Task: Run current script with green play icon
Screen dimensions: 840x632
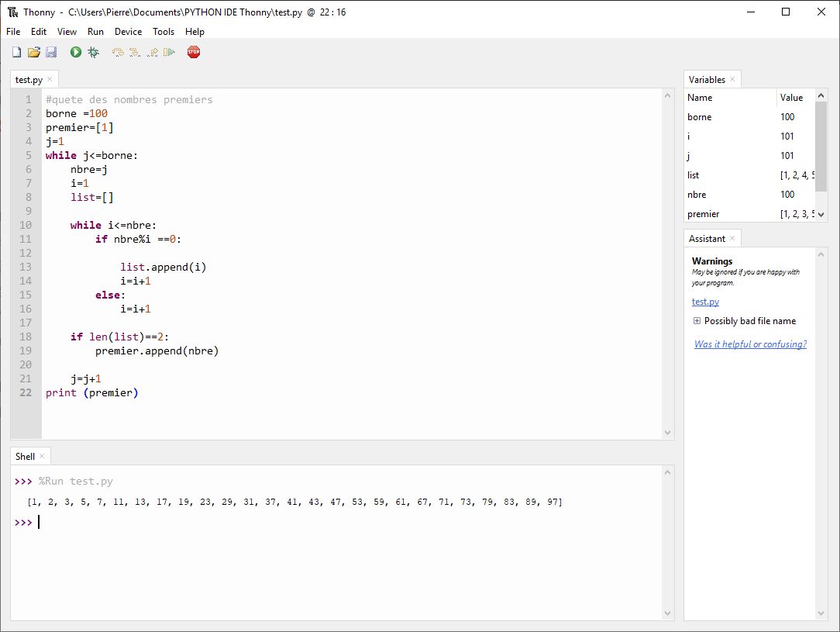Action: tap(75, 52)
